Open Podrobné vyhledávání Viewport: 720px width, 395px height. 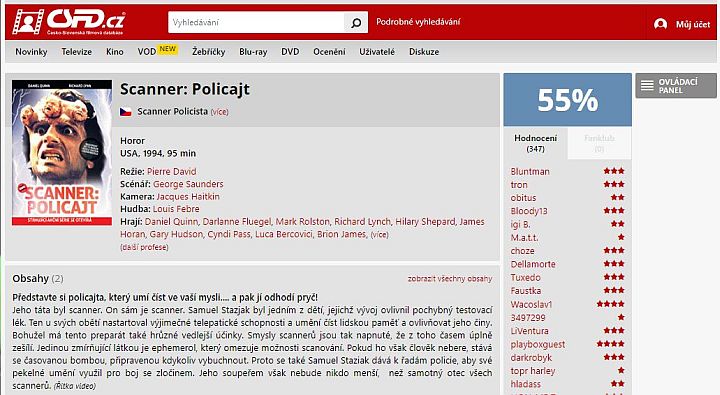pyautogui.click(x=418, y=22)
